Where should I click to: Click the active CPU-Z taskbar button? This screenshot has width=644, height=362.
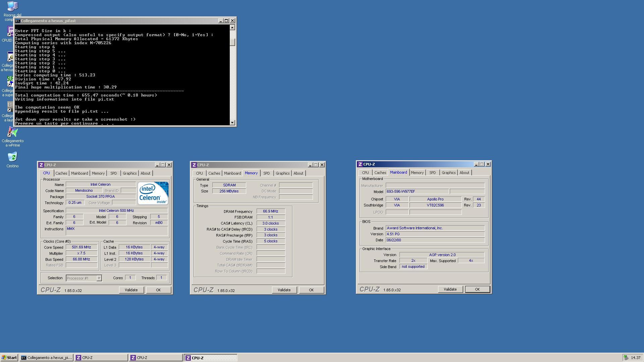pos(211,358)
